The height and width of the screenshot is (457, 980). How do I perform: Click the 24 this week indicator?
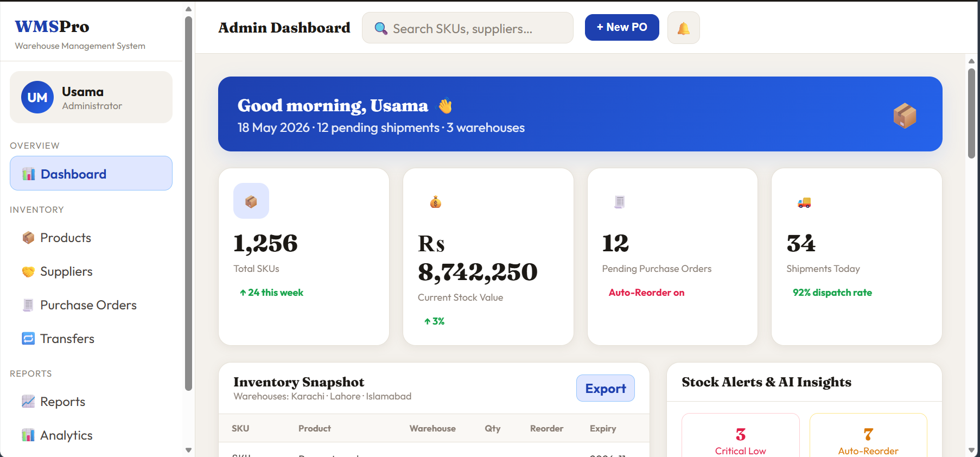tap(271, 293)
